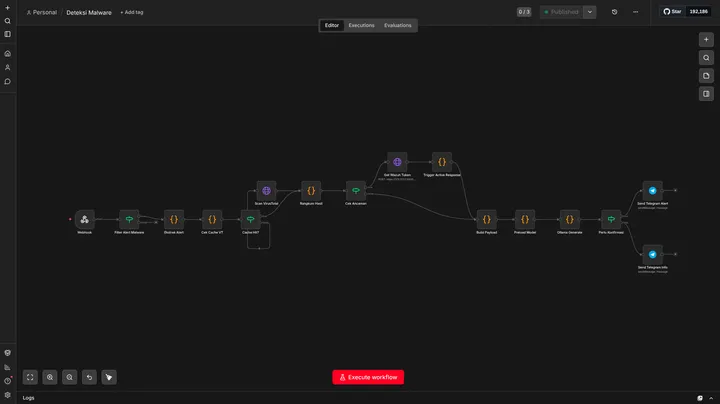Click the + Add tag link

pyautogui.click(x=132, y=12)
